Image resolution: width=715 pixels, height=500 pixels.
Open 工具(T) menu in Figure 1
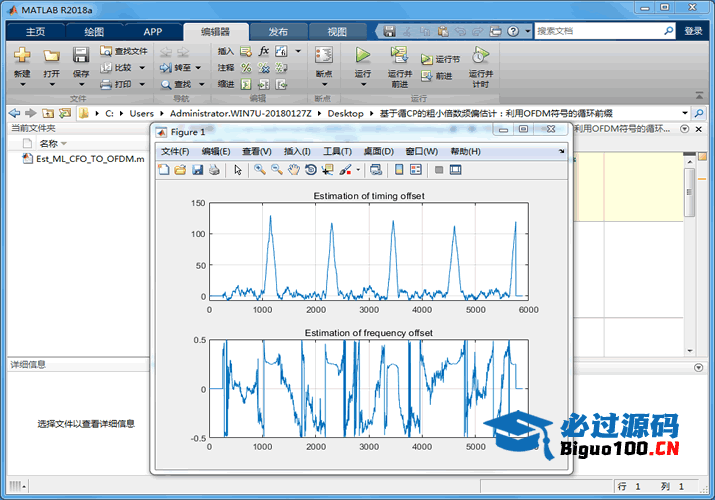point(337,151)
